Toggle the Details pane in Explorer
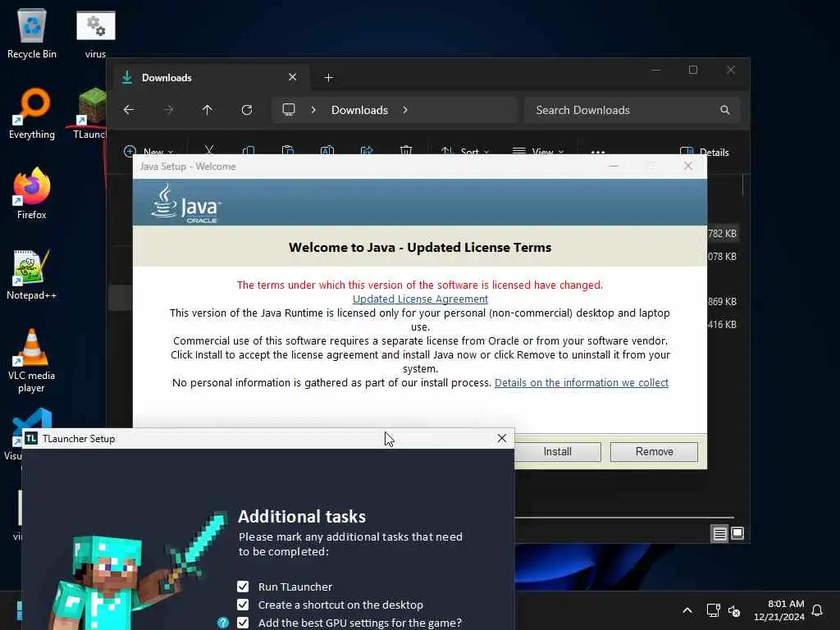This screenshot has height=630, width=840. tap(705, 152)
